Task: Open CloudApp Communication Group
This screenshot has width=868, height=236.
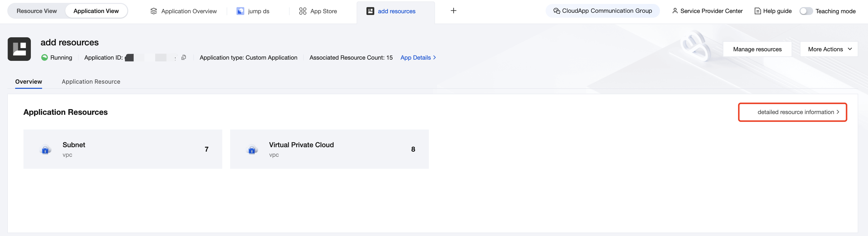Action: tap(602, 11)
